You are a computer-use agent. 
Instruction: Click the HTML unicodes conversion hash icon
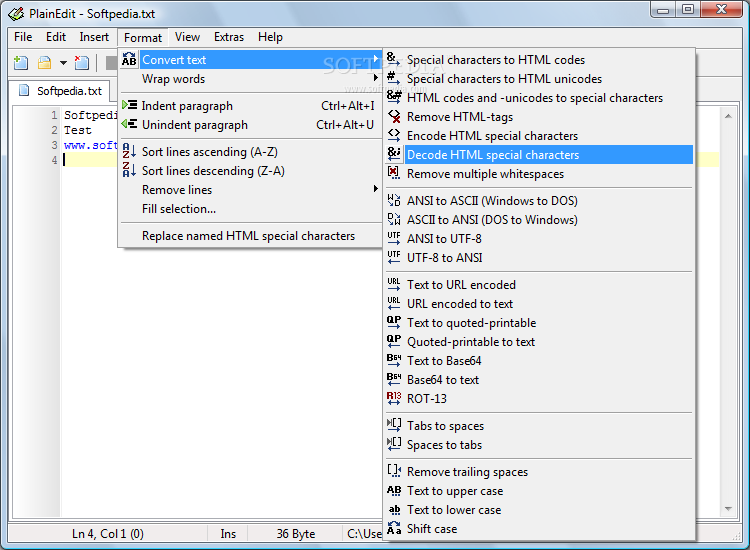click(x=394, y=79)
